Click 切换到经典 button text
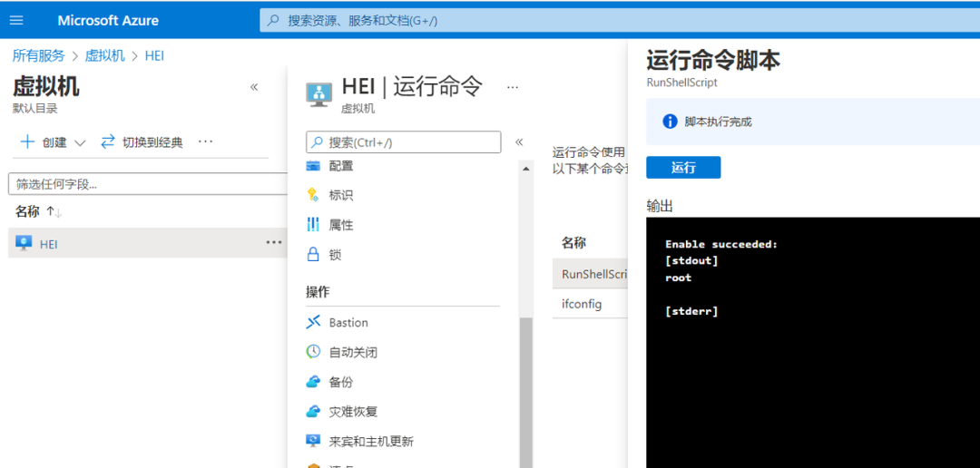 tap(152, 142)
